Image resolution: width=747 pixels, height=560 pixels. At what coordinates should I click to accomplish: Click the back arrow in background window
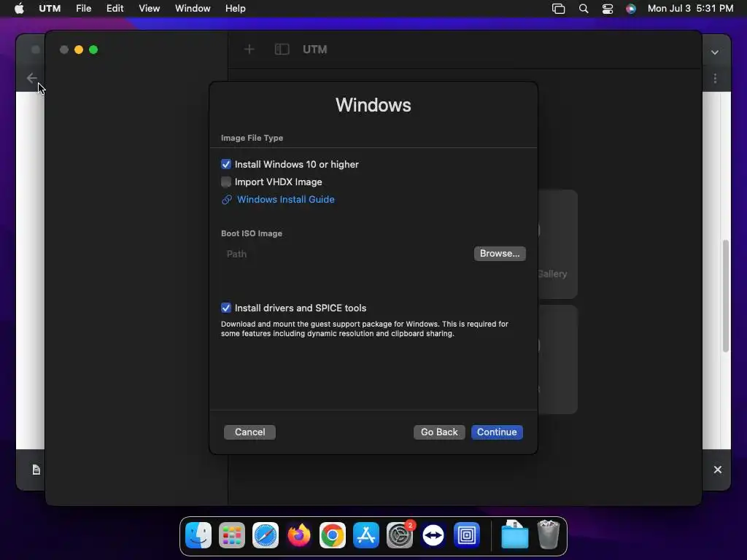[x=31, y=78]
